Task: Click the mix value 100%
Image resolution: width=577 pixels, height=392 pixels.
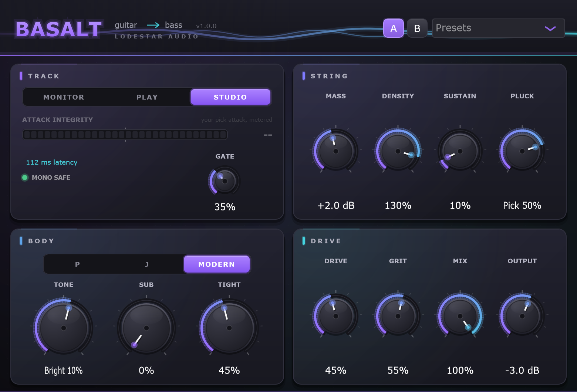Action: [x=460, y=370]
